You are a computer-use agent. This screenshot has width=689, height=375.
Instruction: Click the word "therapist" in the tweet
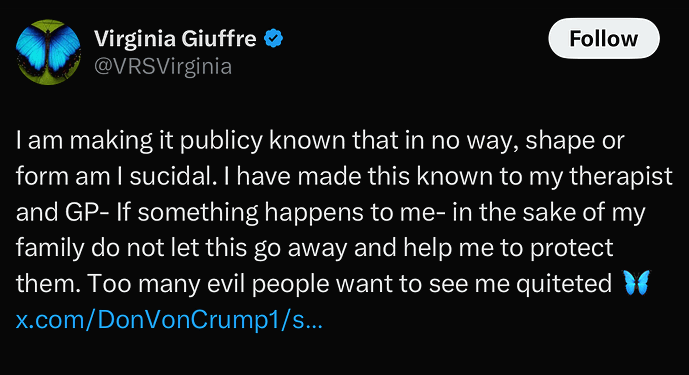pos(621,177)
